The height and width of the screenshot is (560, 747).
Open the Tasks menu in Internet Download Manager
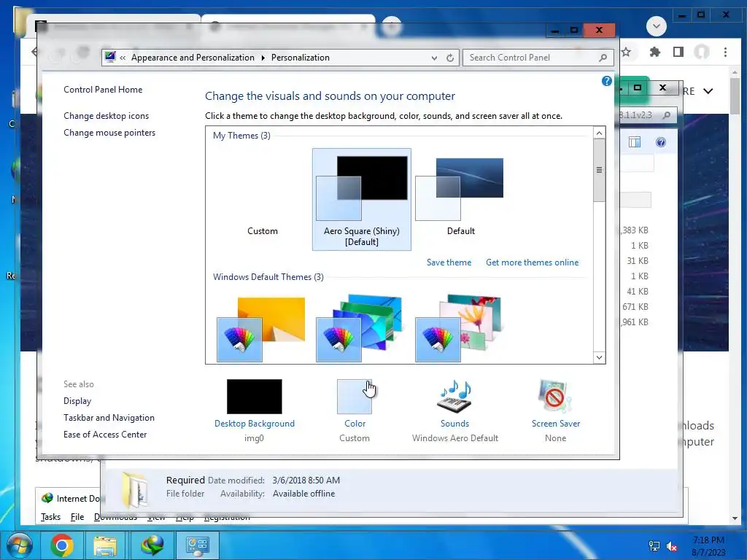click(50, 517)
